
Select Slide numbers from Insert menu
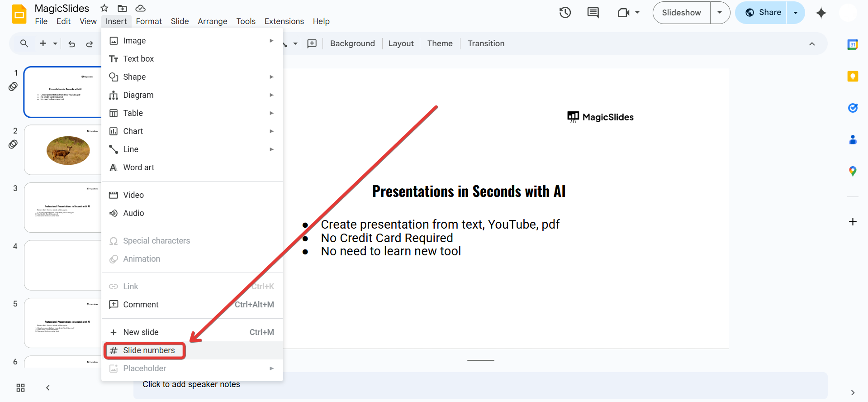pos(149,350)
